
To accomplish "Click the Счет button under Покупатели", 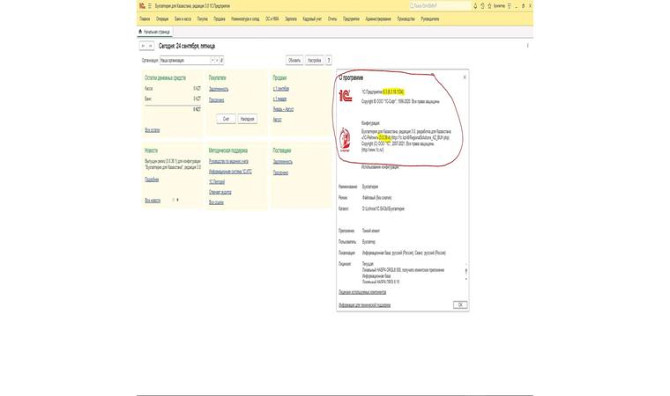I will (226, 119).
